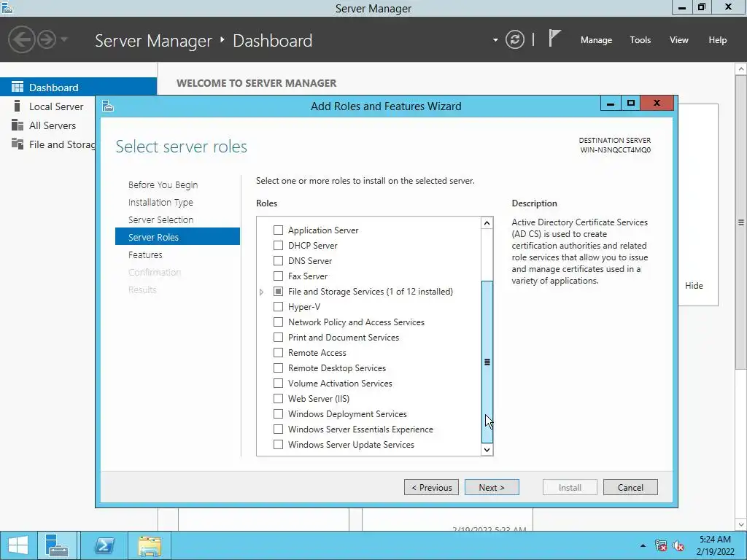Select the Server Roles wizard step
This screenshot has width=747, height=560.
(177, 237)
